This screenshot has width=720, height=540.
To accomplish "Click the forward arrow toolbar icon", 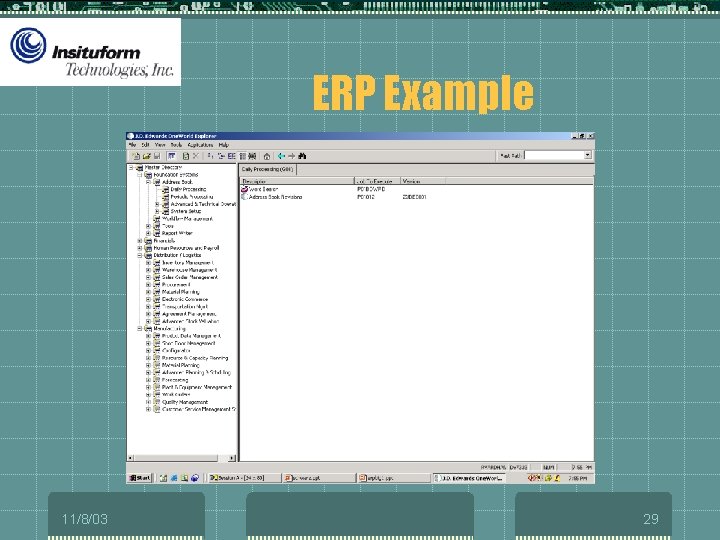I will 291,156.
